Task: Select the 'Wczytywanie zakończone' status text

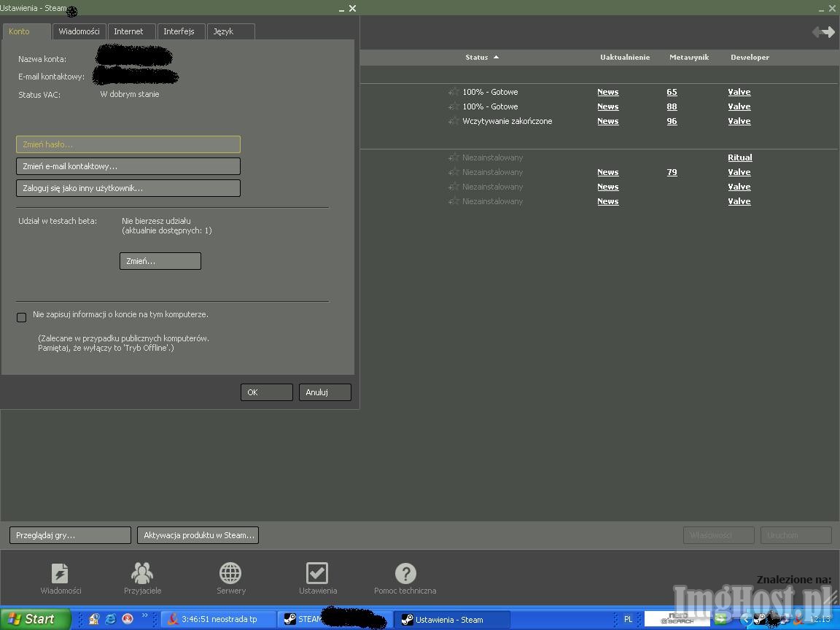Action: 507,121
